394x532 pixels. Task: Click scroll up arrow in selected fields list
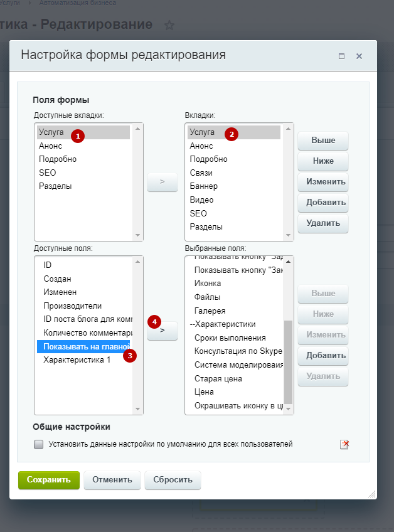289,260
